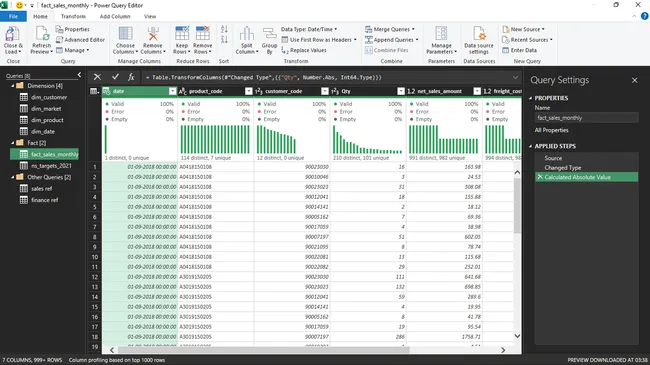Collapse the Other Queries folder
This screenshot has width=650, height=365.
tap(12, 177)
